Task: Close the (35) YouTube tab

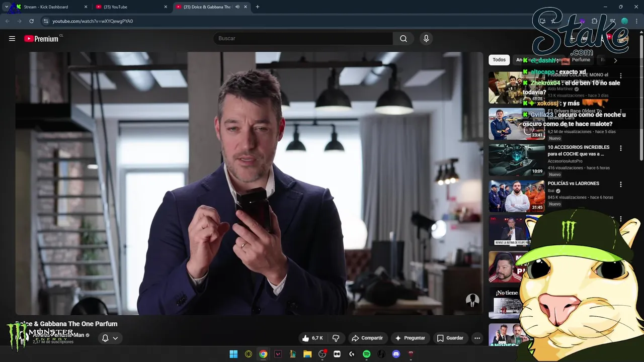Action: point(166,7)
